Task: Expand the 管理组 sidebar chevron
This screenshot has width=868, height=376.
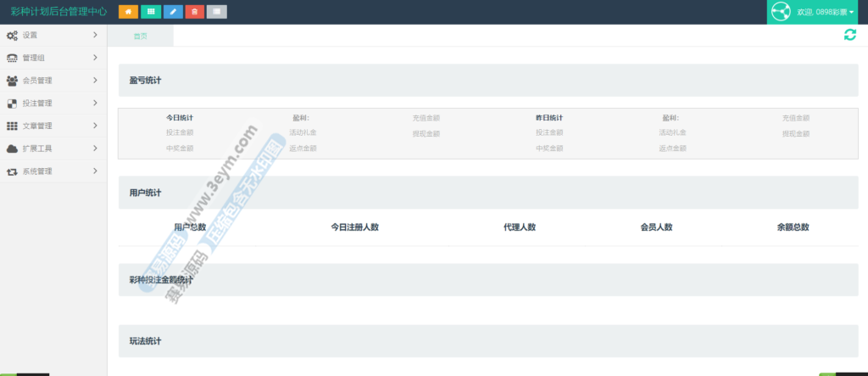Action: pos(95,58)
